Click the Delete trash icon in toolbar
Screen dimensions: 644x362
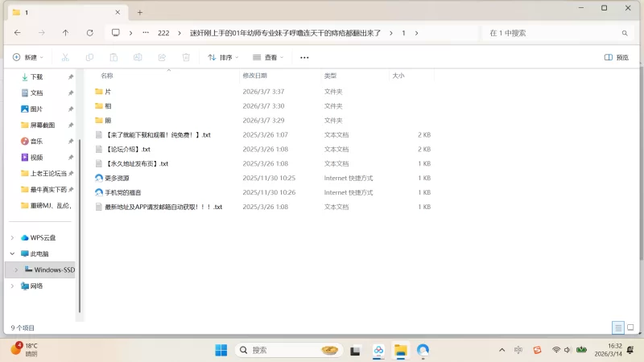click(x=186, y=57)
